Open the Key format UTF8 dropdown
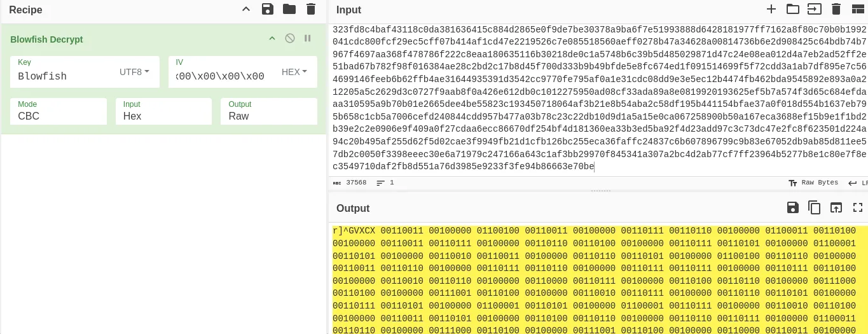 [x=134, y=72]
